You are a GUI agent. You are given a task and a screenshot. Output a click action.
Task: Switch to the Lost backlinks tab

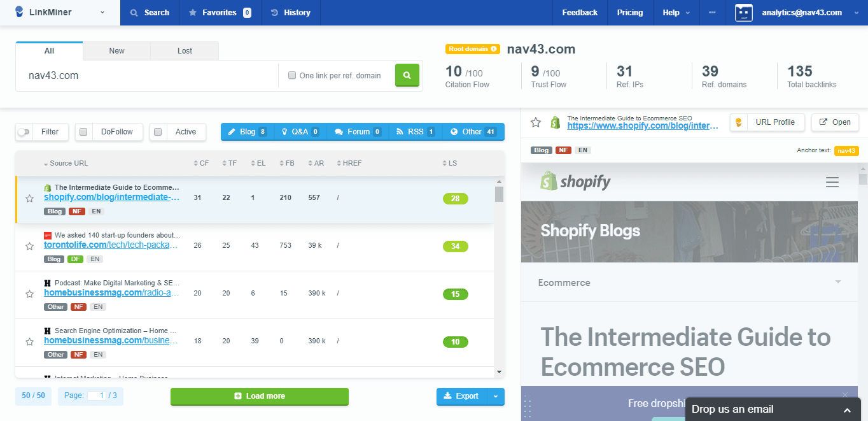point(185,51)
